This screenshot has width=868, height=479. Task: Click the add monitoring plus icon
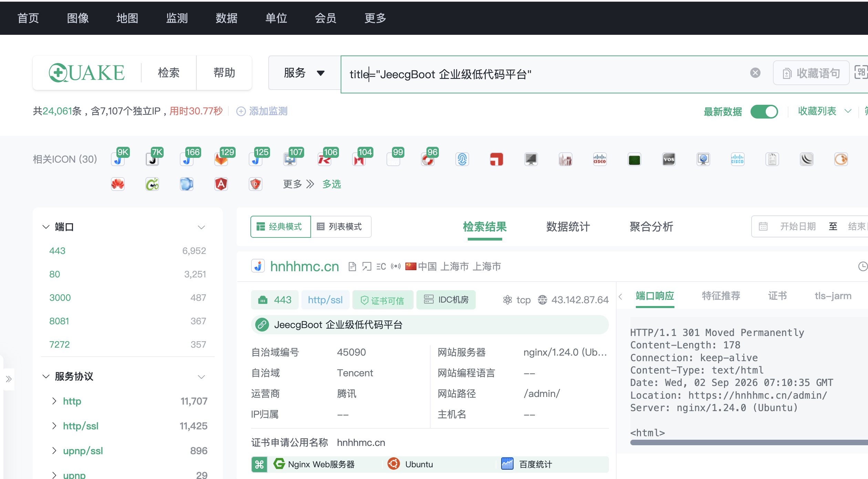click(x=241, y=111)
